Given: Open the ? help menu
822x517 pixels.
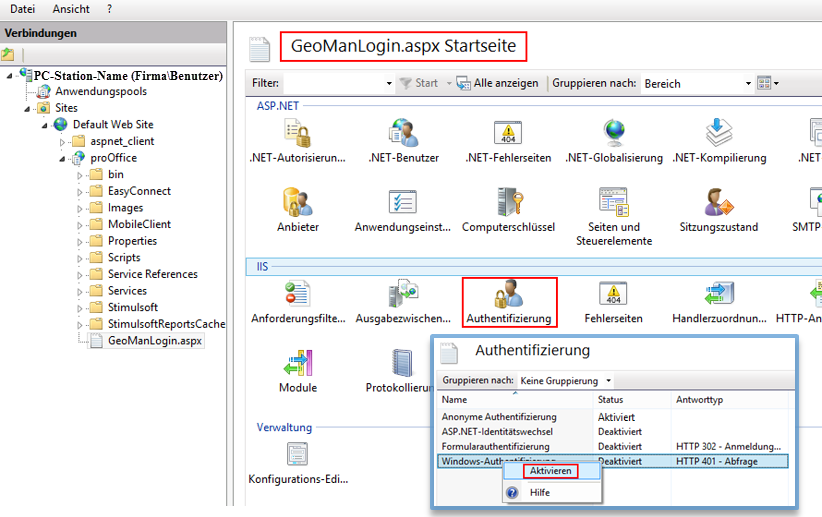Looking at the screenshot, I should pyautogui.click(x=109, y=9).
